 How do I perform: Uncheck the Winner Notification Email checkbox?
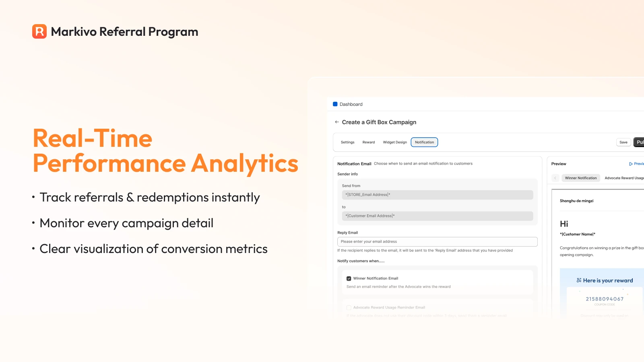click(349, 278)
